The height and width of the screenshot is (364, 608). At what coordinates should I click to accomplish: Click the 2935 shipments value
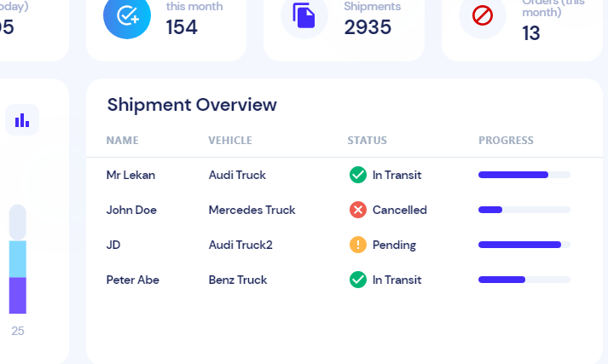(368, 27)
